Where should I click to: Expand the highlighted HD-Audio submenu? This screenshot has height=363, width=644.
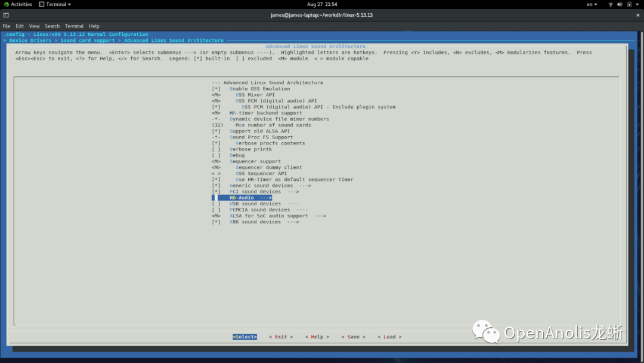242,198
